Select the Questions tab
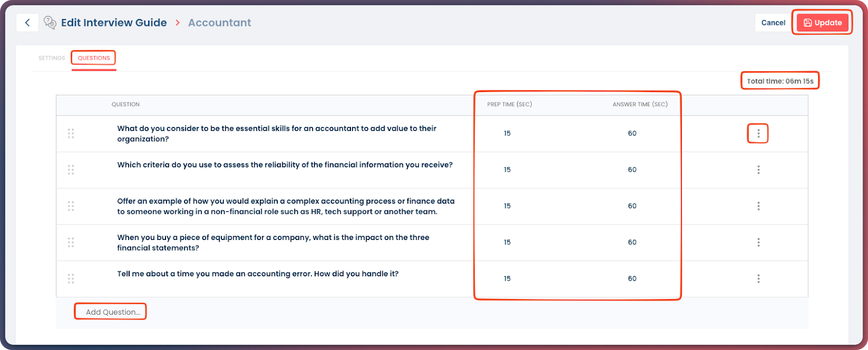The width and height of the screenshot is (868, 350). pyautogui.click(x=93, y=58)
